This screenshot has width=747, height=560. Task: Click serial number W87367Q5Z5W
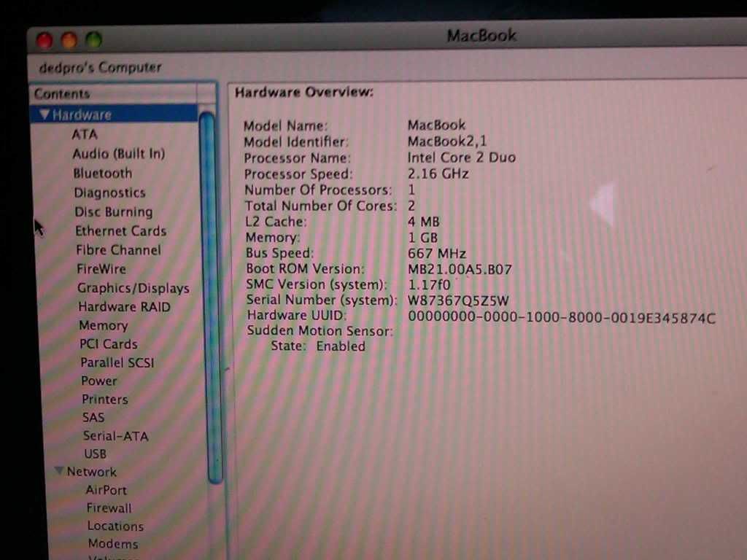coord(458,301)
